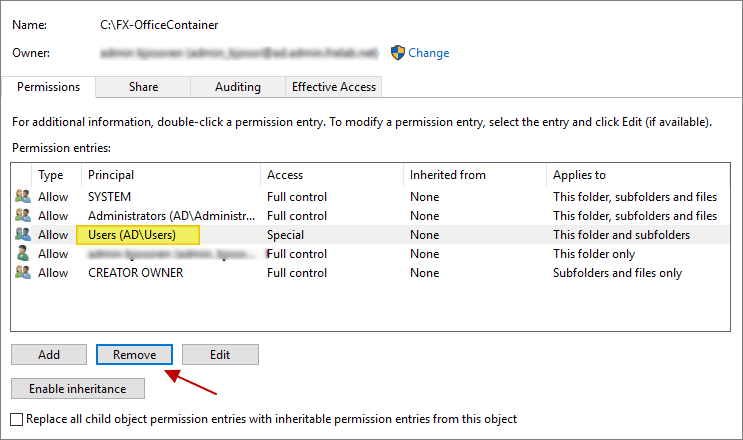The width and height of the screenshot is (743, 440).
Task: Click the CREATOR OWNER row icon
Action: click(x=23, y=273)
